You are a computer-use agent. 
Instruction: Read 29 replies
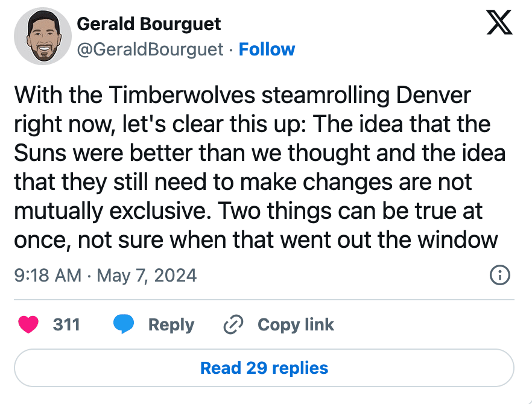point(264,368)
